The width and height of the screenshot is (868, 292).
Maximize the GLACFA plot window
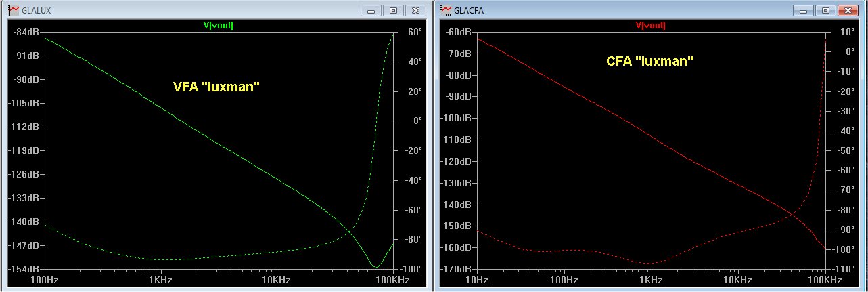coord(827,11)
